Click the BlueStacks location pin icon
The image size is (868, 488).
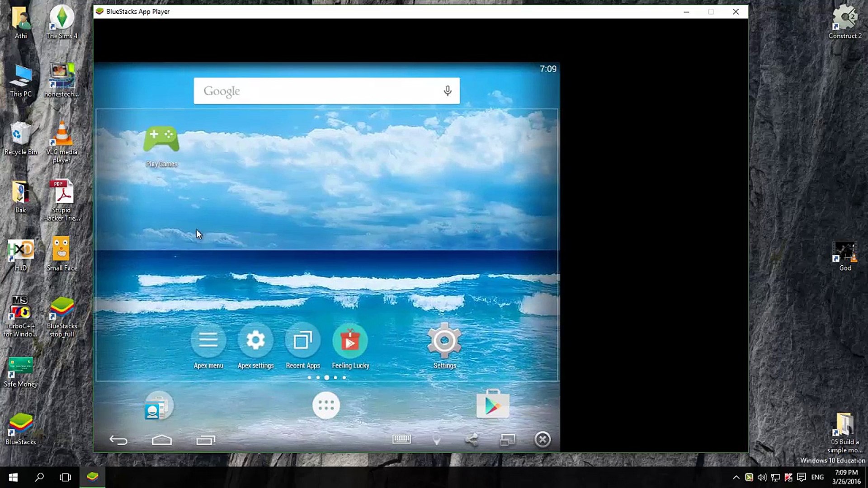(x=437, y=439)
